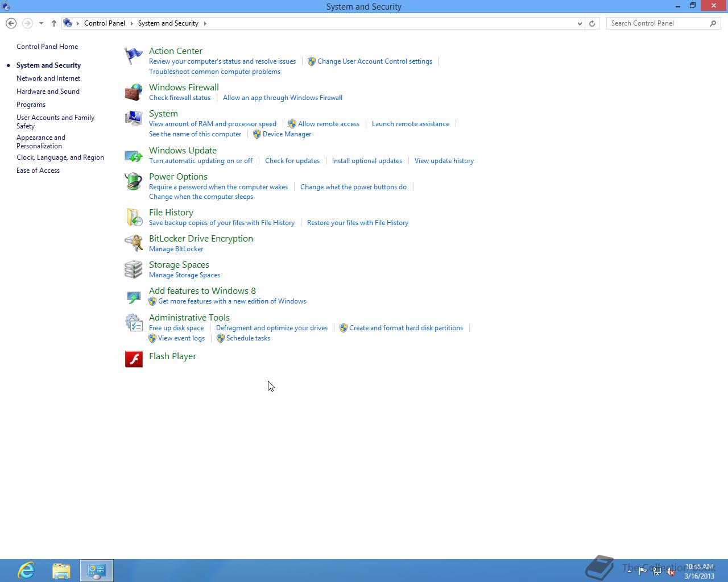Open the System computer icon

pos(134,118)
